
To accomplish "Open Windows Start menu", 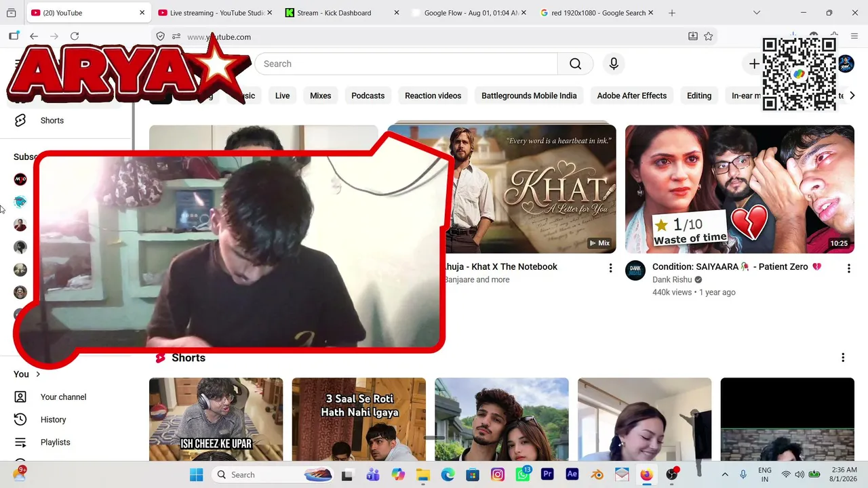I will (x=197, y=474).
